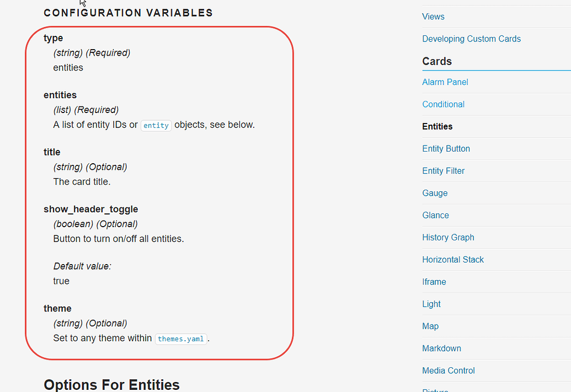The height and width of the screenshot is (392, 571).
Task: Go to Horizontal Stack card docs
Action: pyautogui.click(x=452, y=260)
